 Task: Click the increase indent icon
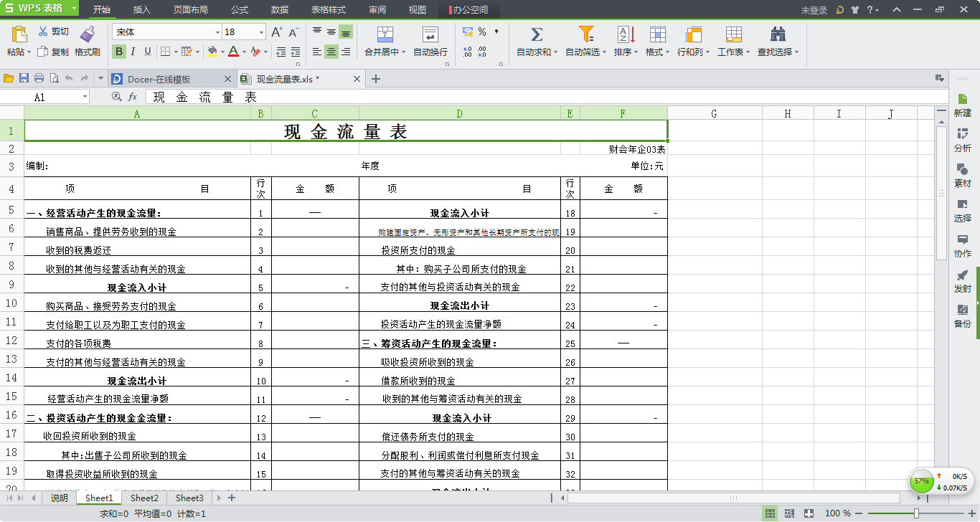coord(296,52)
